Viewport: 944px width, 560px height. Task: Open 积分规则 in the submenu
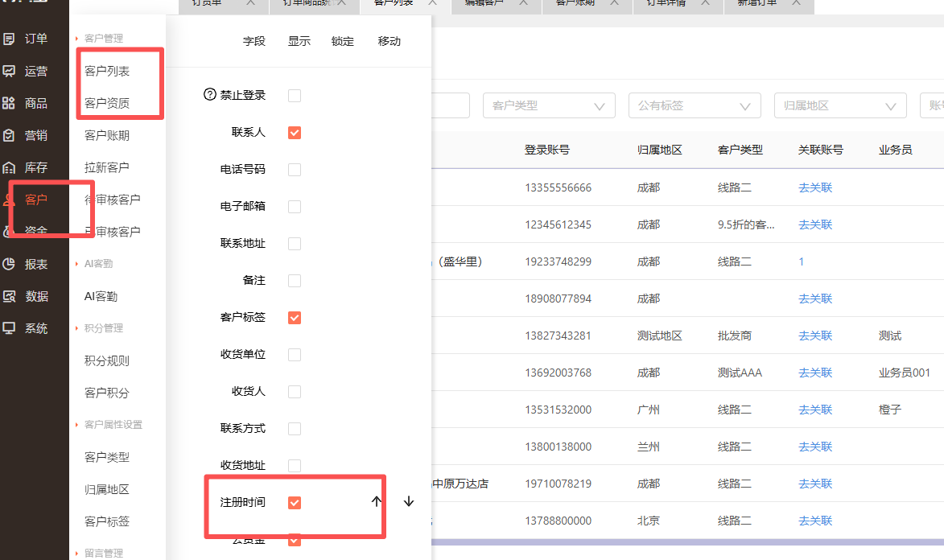(x=107, y=360)
